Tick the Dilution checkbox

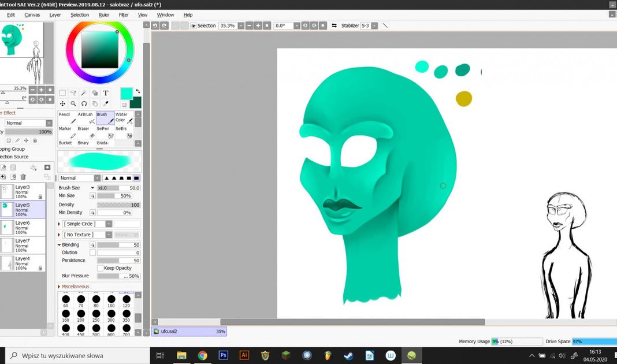click(x=92, y=253)
